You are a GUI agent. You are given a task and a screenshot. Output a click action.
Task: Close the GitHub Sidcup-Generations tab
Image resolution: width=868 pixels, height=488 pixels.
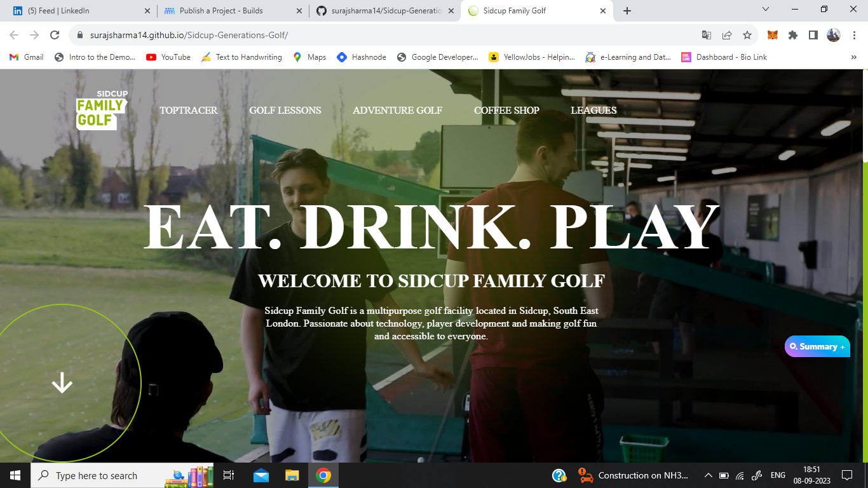pos(451,11)
